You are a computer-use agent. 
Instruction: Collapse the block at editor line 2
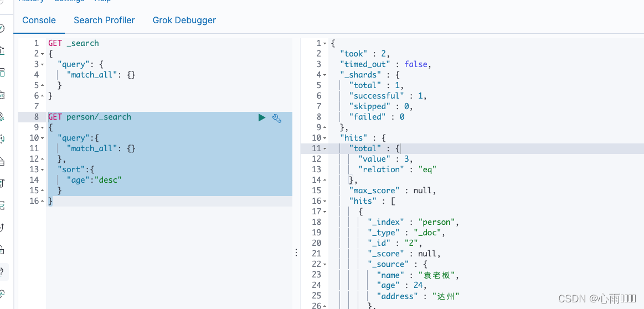[x=42, y=54]
